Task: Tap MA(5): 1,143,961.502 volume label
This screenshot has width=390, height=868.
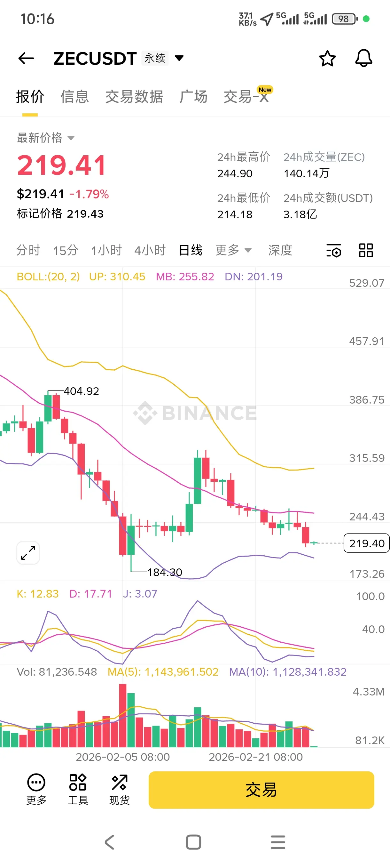Action: 163,672
